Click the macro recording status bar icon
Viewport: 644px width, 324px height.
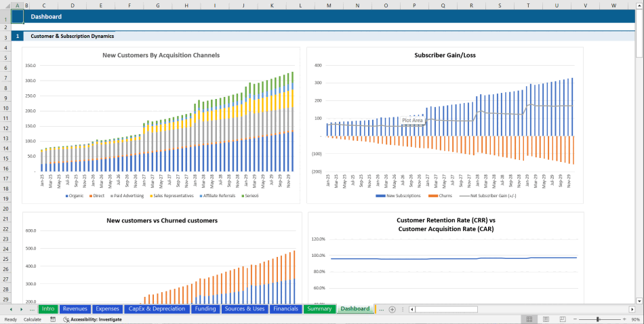pos(53,319)
